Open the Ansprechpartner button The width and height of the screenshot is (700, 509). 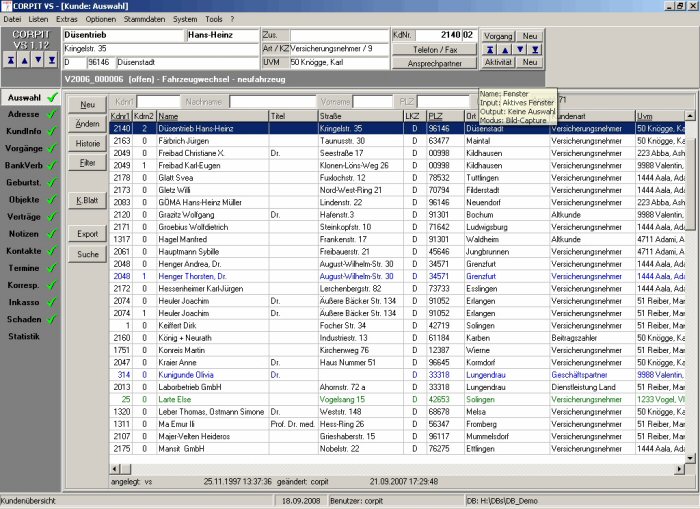(x=434, y=63)
